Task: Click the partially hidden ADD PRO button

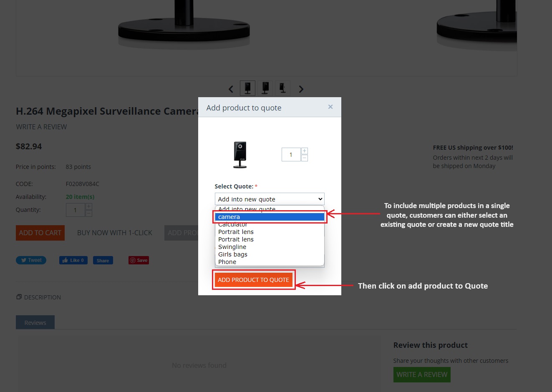Action: coord(181,233)
